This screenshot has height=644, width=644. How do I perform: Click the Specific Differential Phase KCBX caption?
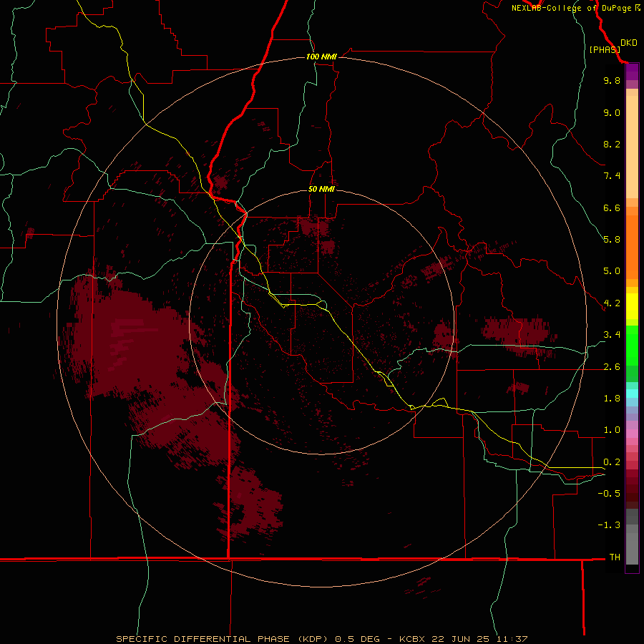321,639
